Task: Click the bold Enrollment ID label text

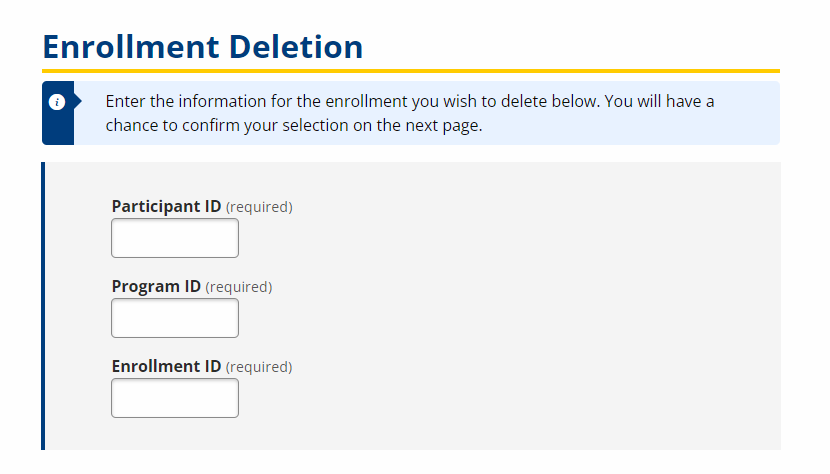Action: point(166,367)
